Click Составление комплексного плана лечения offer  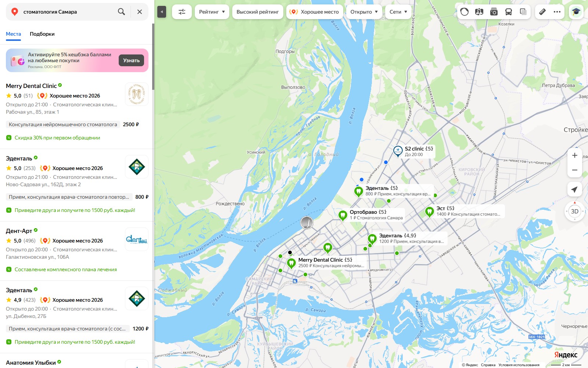coord(66,269)
